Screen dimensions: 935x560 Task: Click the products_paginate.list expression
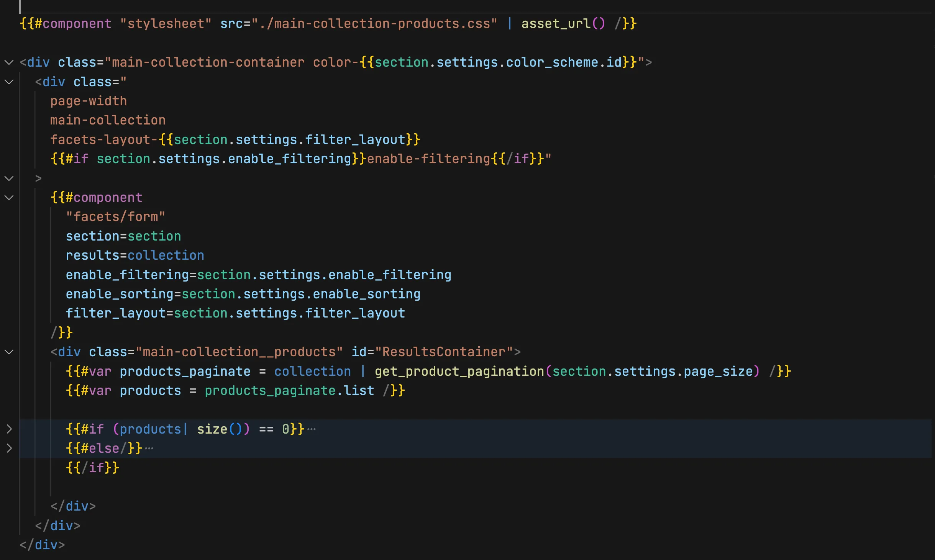289,391
